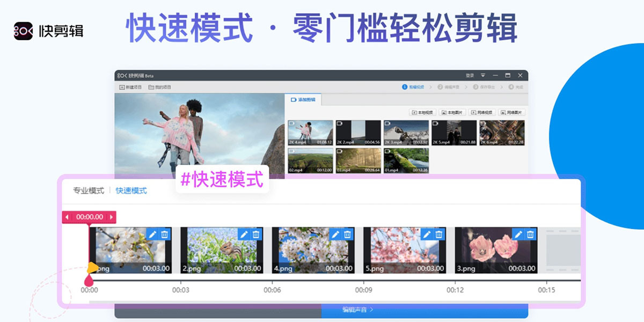Click the pink playhead marker at 00:00
The height and width of the screenshot is (322, 644).
click(89, 280)
